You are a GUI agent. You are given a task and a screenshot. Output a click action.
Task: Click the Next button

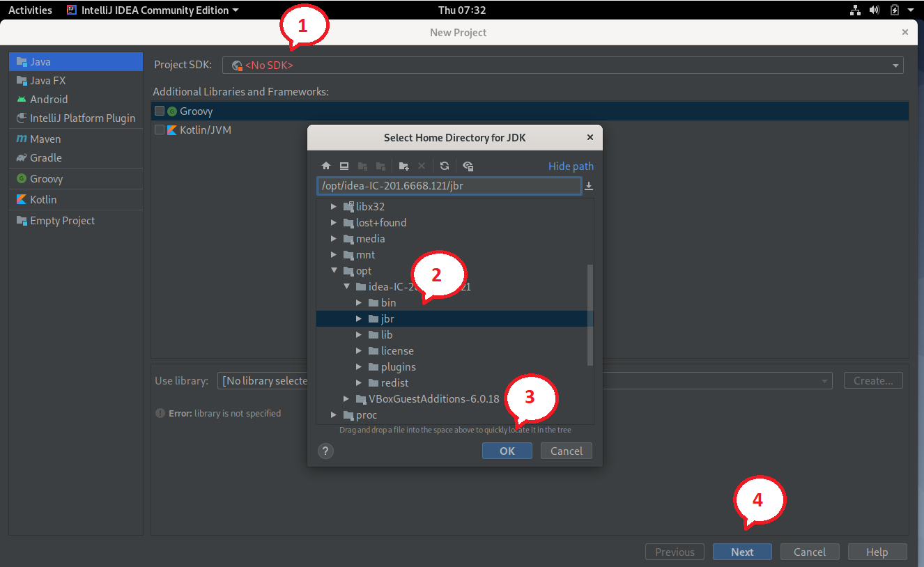[x=742, y=552]
